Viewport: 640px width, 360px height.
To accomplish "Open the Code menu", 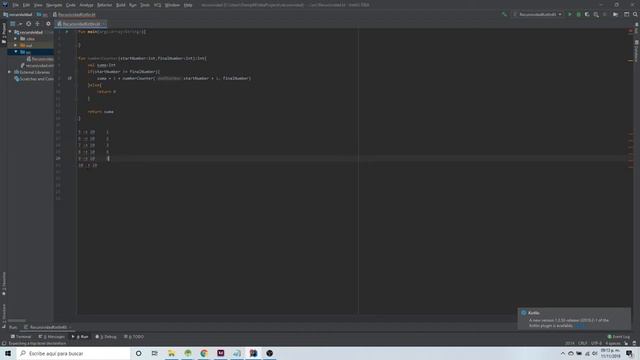I will (71, 5).
